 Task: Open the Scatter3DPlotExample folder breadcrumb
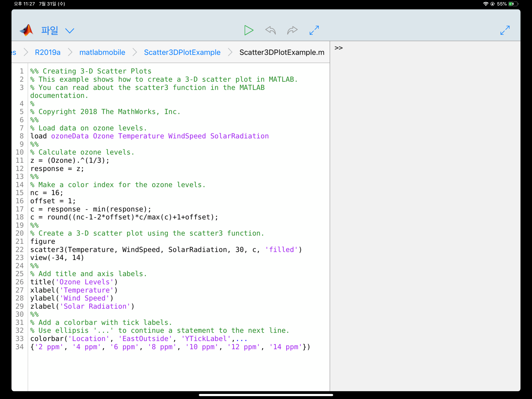(x=182, y=52)
